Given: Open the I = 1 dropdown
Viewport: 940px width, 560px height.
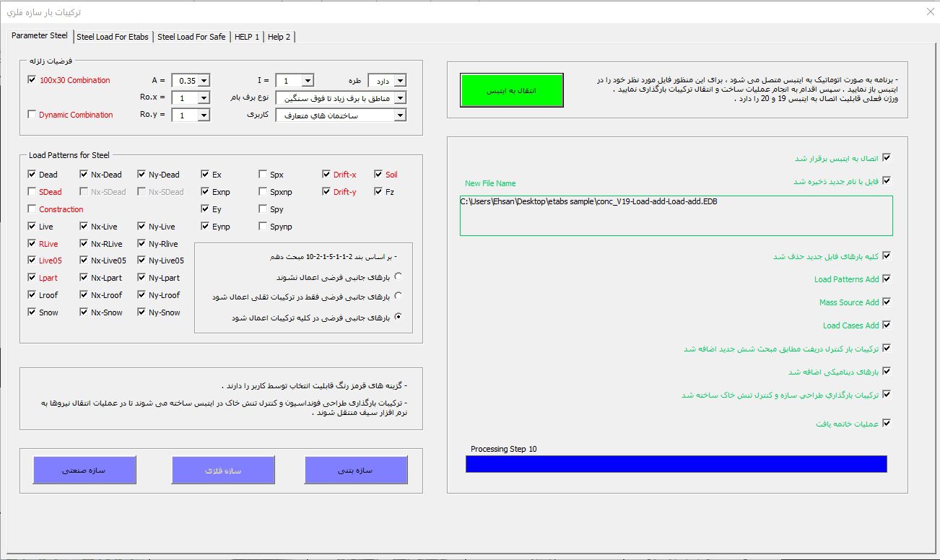Looking at the screenshot, I should pos(308,81).
